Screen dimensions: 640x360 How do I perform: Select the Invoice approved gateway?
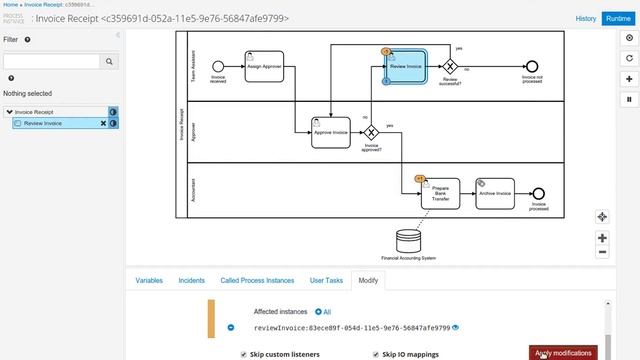tap(371, 132)
